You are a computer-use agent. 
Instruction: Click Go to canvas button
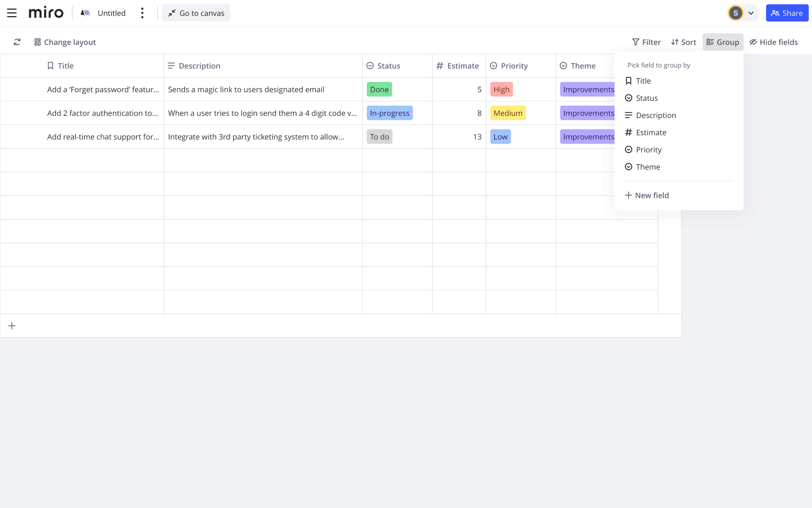click(196, 13)
